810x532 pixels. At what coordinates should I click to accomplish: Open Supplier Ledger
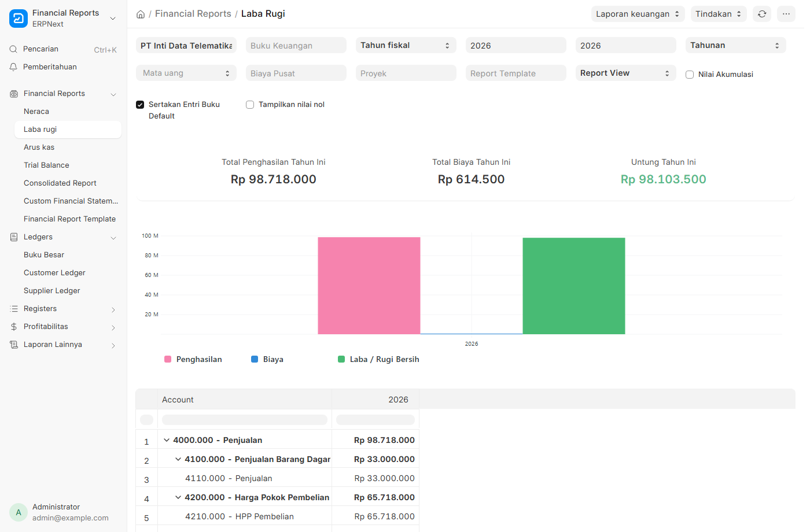[x=68, y=291]
